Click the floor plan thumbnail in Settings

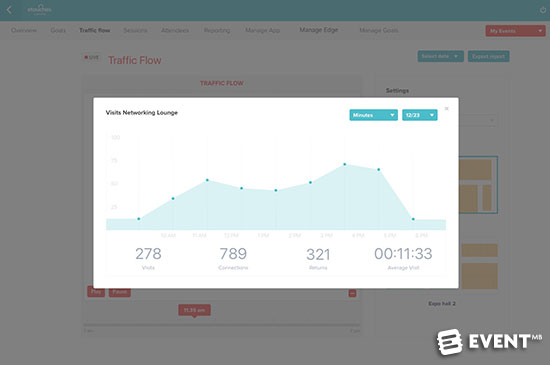(x=478, y=185)
